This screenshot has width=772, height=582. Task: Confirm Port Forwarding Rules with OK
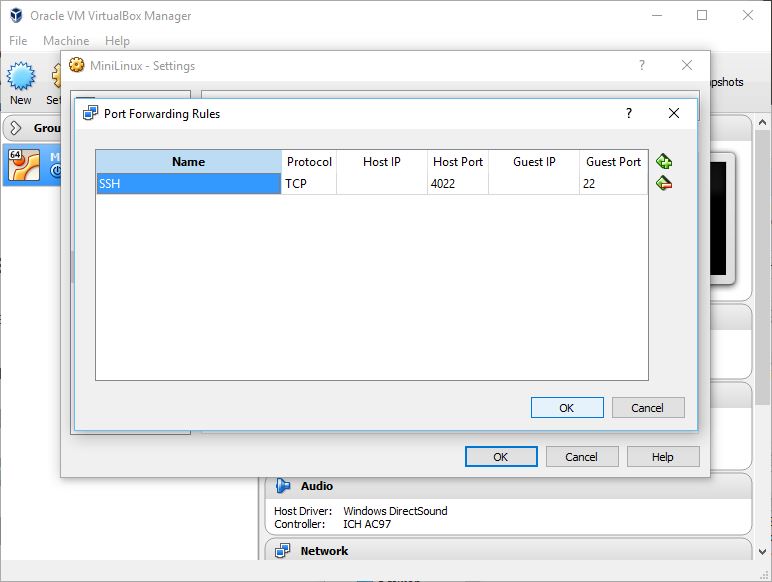click(x=567, y=408)
